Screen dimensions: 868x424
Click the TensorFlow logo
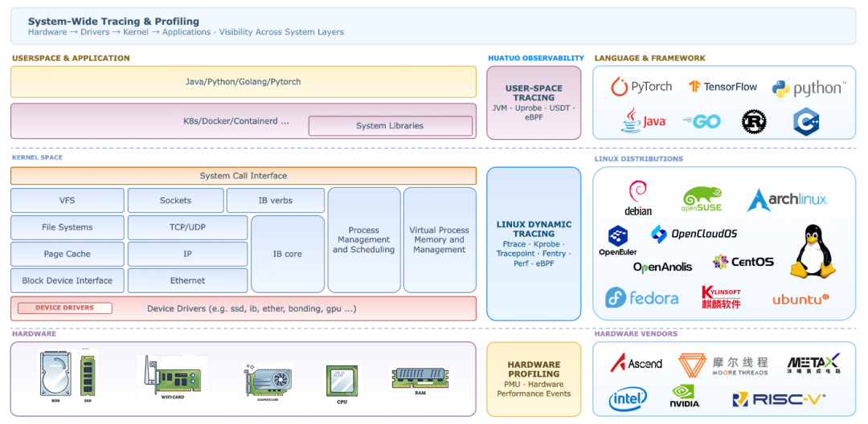(x=723, y=87)
